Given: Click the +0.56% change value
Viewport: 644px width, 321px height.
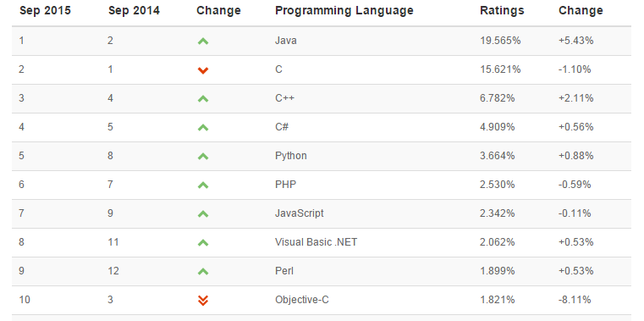Looking at the screenshot, I should click(575, 127).
